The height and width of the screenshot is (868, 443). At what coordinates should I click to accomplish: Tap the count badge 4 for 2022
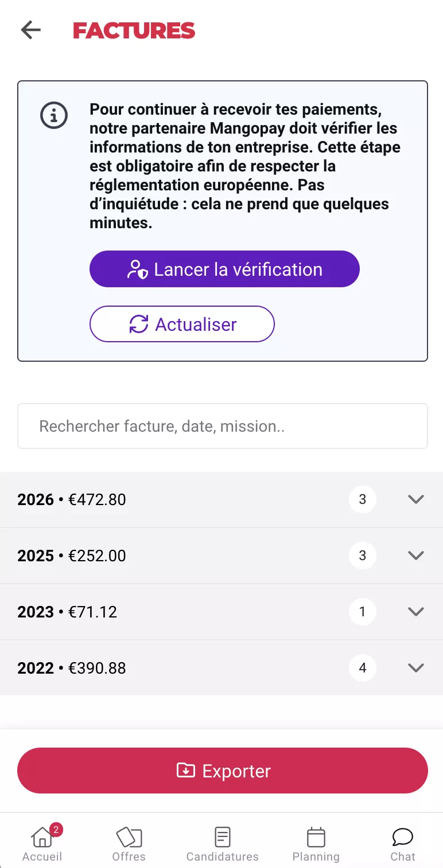point(363,668)
